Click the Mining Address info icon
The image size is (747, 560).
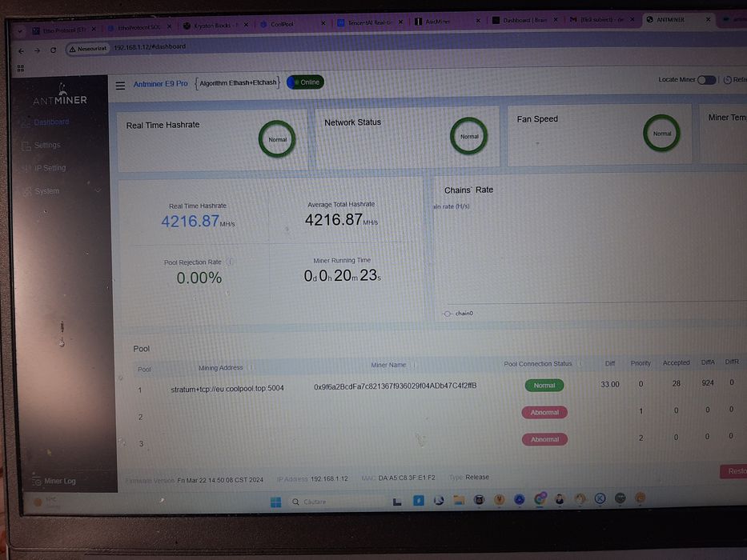(251, 367)
